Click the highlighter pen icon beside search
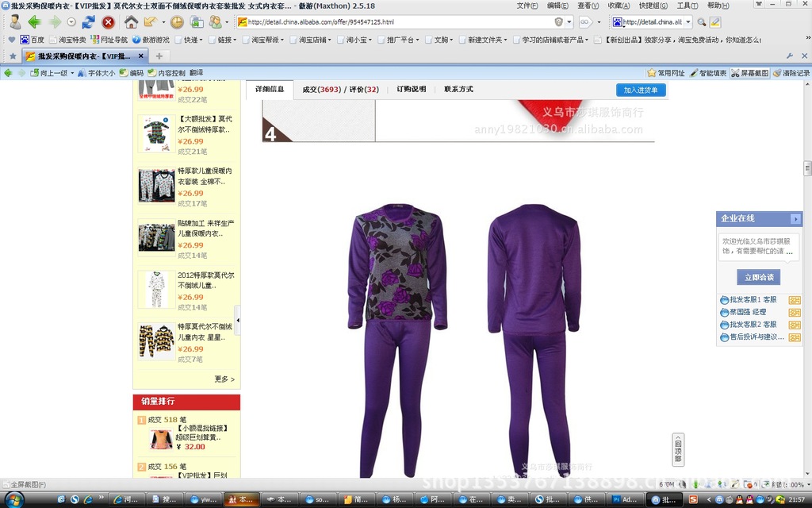This screenshot has width=812, height=508. point(715,21)
